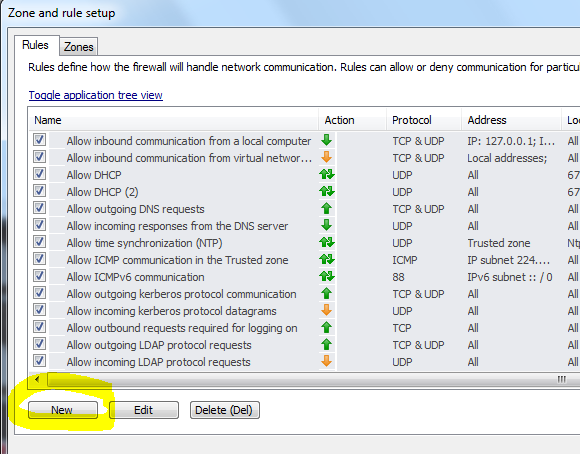Switch to the Zones tab
Screen dimensions: 580x454
click(x=78, y=47)
